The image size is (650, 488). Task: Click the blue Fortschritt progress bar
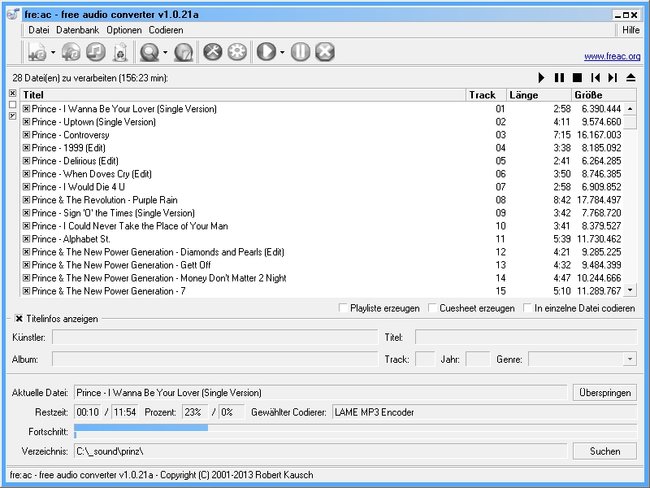(141, 428)
